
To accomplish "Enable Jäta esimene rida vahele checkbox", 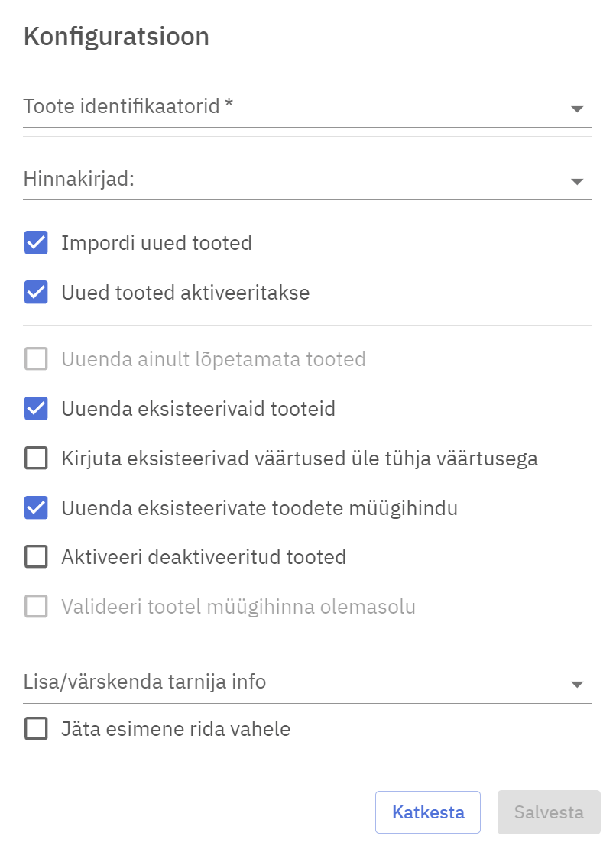I will [x=36, y=729].
